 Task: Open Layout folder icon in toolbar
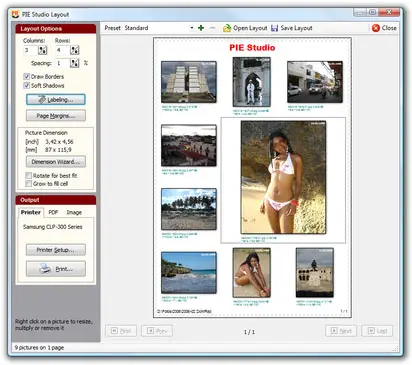(x=227, y=28)
